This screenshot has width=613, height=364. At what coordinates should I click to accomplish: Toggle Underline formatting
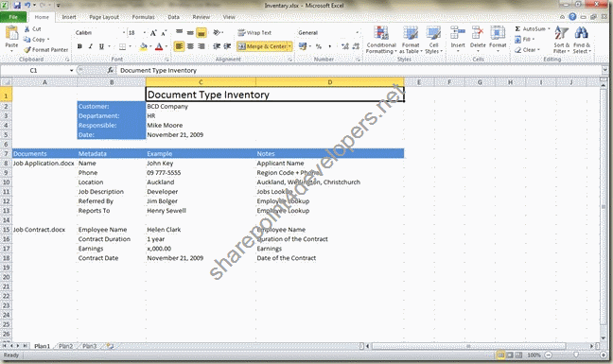coord(101,46)
